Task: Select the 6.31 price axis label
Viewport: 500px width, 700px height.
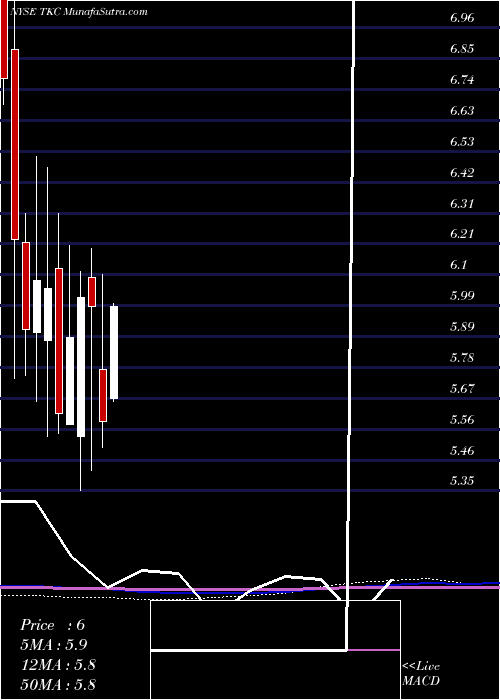Action: (462, 204)
